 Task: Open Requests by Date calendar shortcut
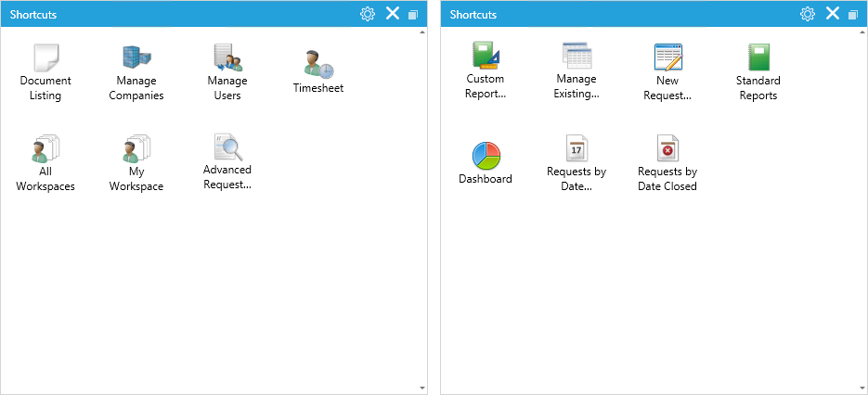click(x=577, y=163)
